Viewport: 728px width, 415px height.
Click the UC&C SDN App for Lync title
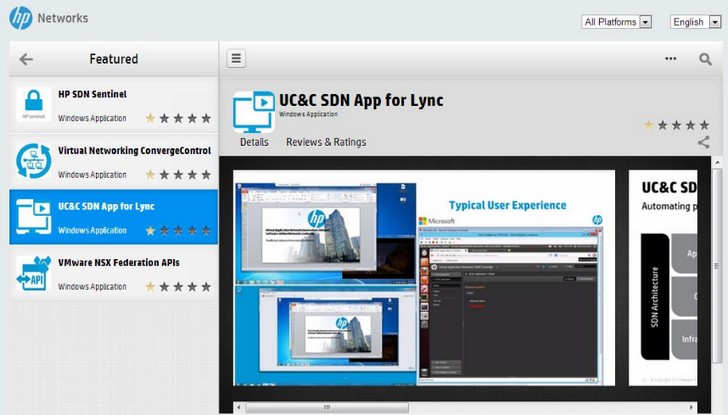point(361,100)
